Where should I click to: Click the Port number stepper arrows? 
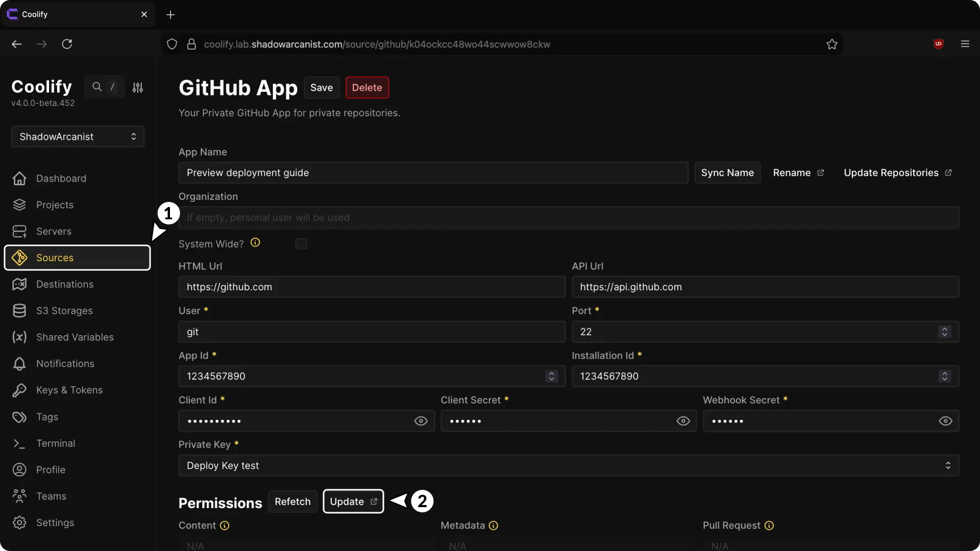pos(944,332)
